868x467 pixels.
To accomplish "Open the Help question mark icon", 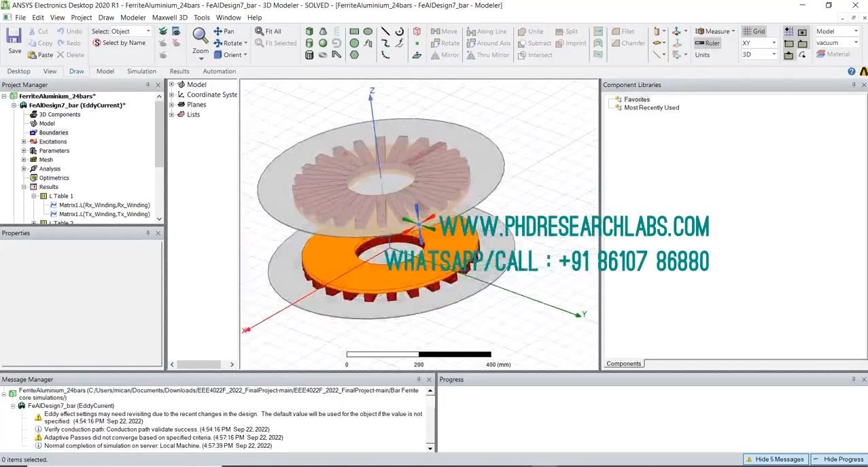I will click(852, 71).
